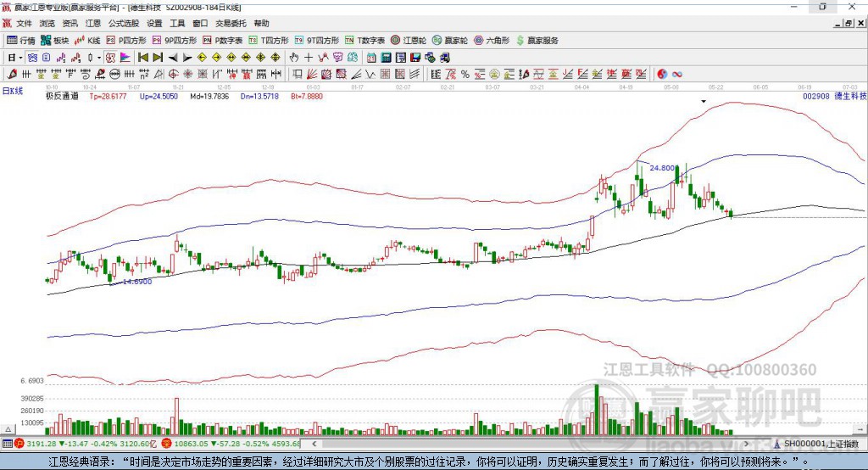The width and height of the screenshot is (868, 470).
Task: Click the Up=24.5050 indicator value
Action: click(159, 96)
